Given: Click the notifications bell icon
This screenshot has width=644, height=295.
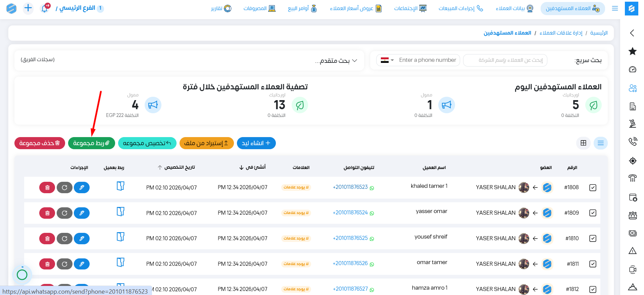Looking at the screenshot, I should (45, 8).
